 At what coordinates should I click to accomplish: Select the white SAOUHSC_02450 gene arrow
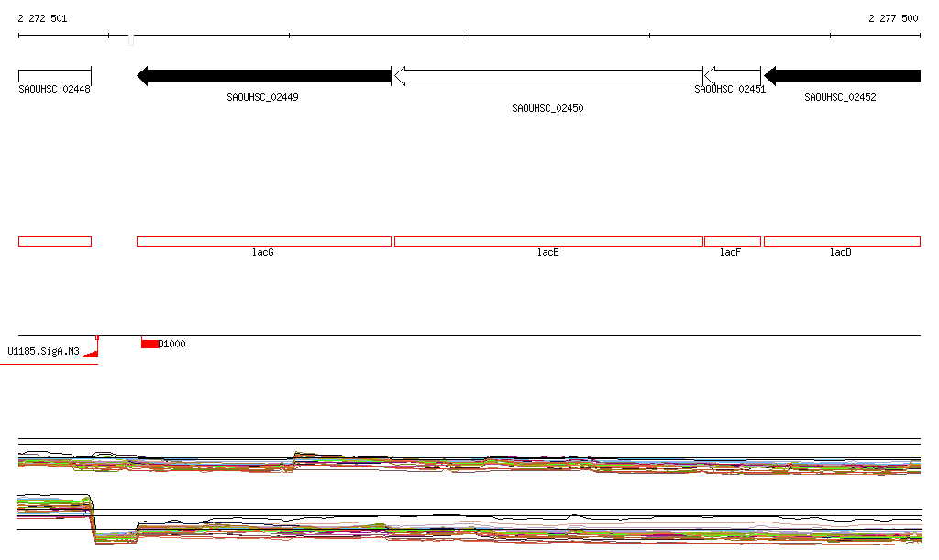coord(548,76)
